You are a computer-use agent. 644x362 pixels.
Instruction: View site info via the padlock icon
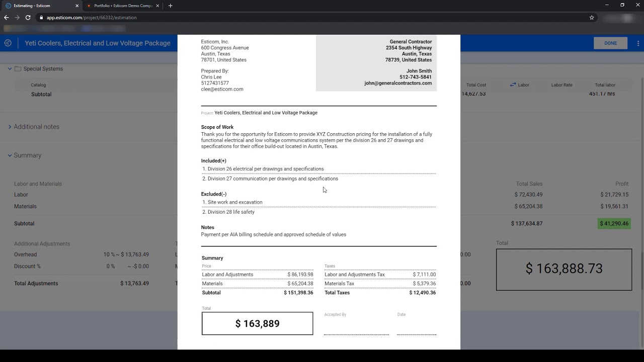click(x=41, y=18)
